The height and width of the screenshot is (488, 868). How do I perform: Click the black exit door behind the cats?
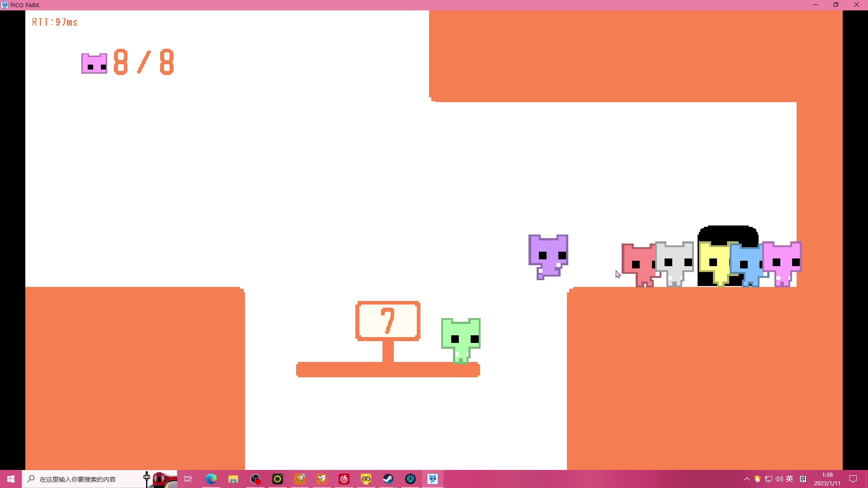point(728,256)
